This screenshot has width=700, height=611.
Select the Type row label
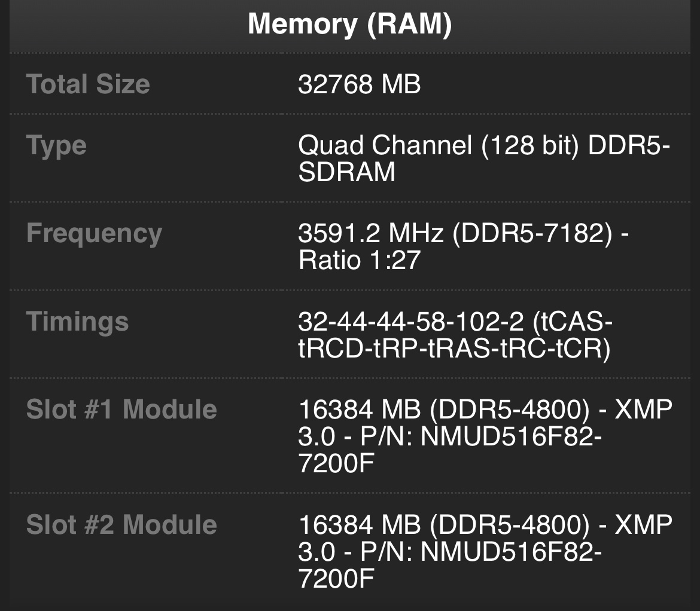tap(56, 145)
